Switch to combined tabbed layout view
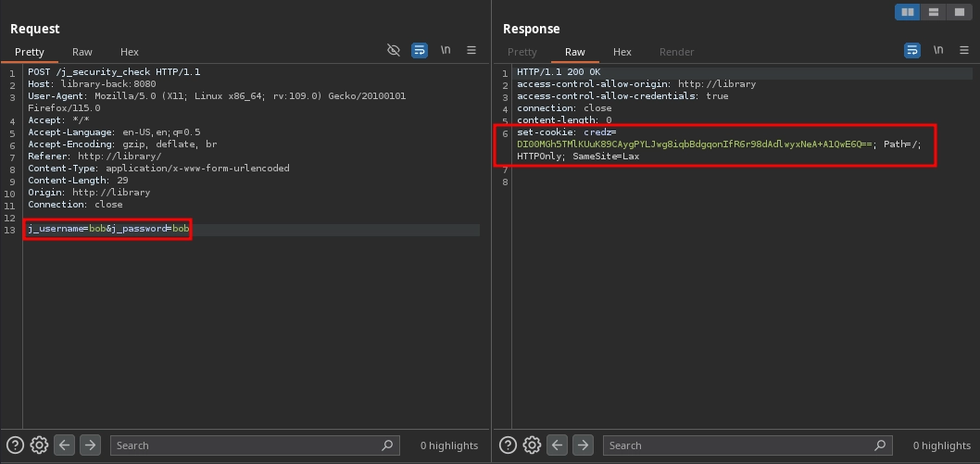The height and width of the screenshot is (464, 980). point(960,12)
